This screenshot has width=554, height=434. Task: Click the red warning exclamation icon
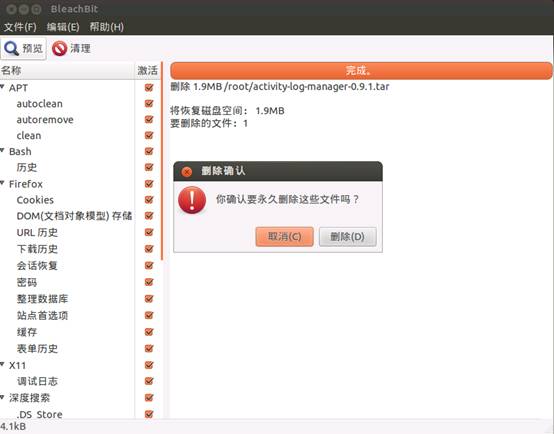click(x=192, y=200)
